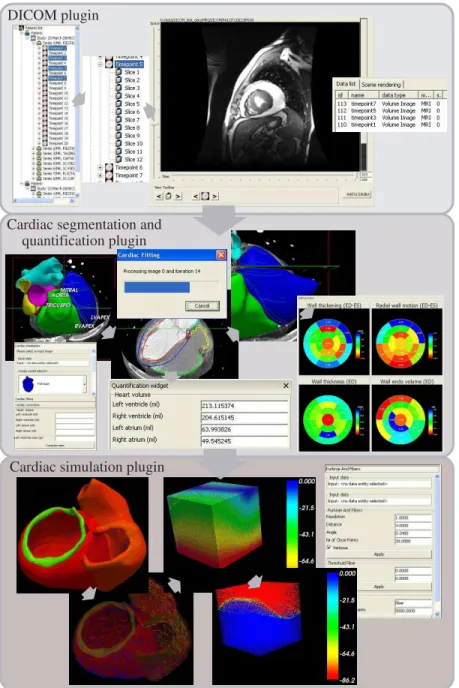The width and height of the screenshot is (459, 688).
Task: Go to next timepoint with arrow right of clock icon
Action: [x=215, y=196]
